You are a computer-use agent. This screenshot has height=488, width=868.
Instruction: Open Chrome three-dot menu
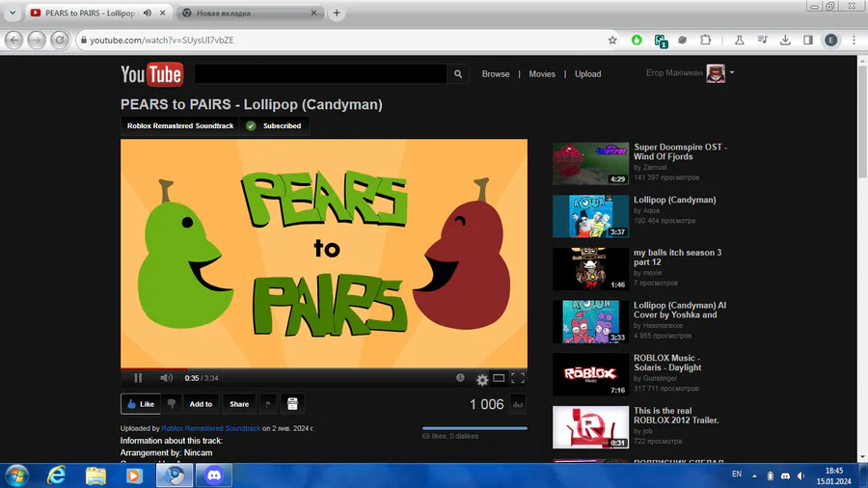pos(854,40)
